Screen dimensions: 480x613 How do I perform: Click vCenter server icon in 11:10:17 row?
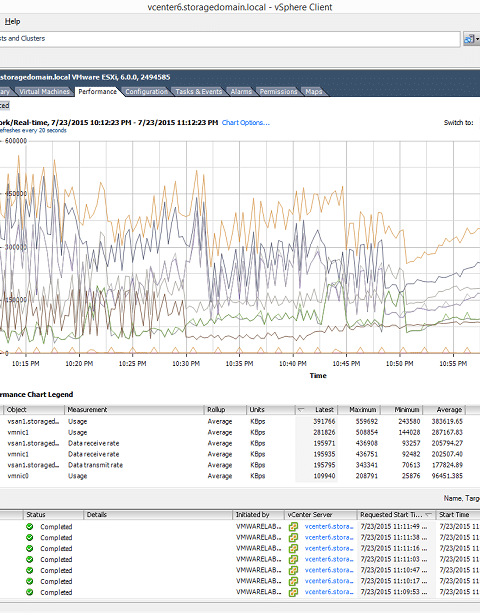coord(293,581)
